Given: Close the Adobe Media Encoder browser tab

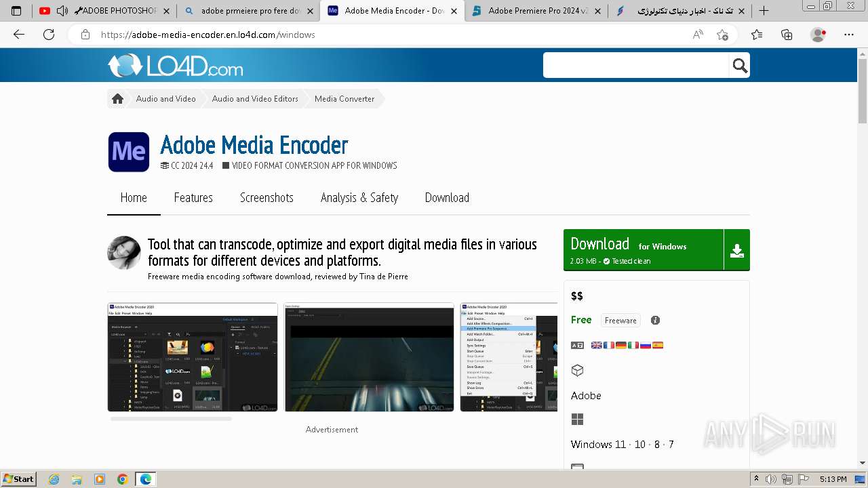Looking at the screenshot, I should click(x=454, y=11).
